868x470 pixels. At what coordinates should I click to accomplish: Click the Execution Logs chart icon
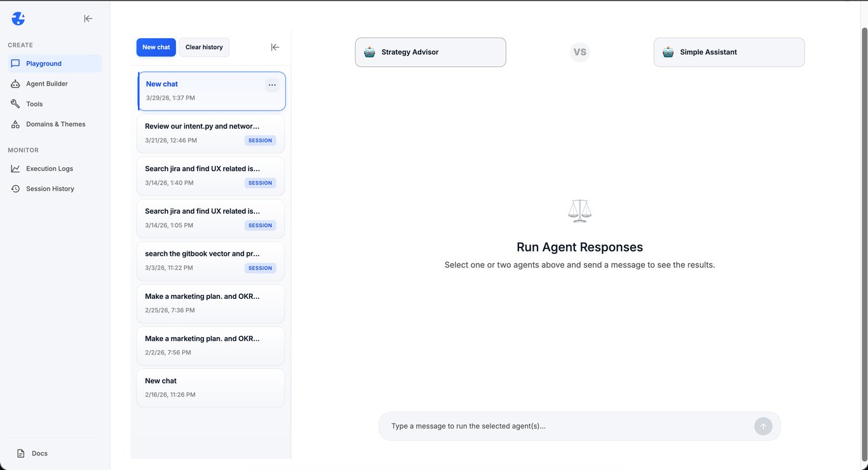[x=15, y=168]
